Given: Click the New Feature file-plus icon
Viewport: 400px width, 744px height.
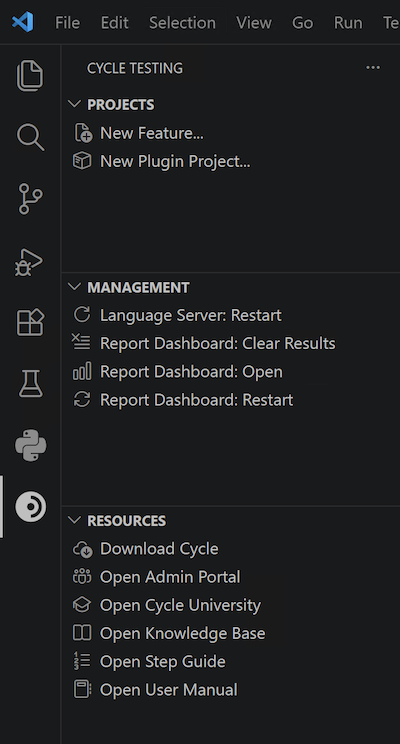Looking at the screenshot, I should click(83, 133).
